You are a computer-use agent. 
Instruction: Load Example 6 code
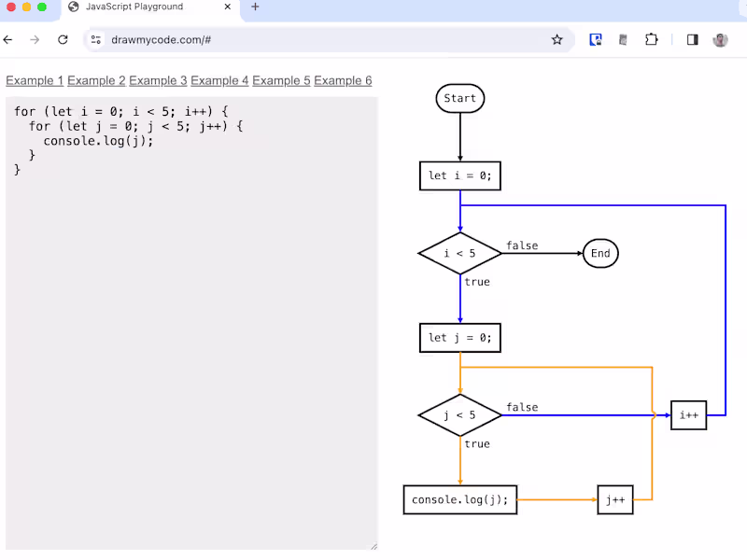pos(343,80)
